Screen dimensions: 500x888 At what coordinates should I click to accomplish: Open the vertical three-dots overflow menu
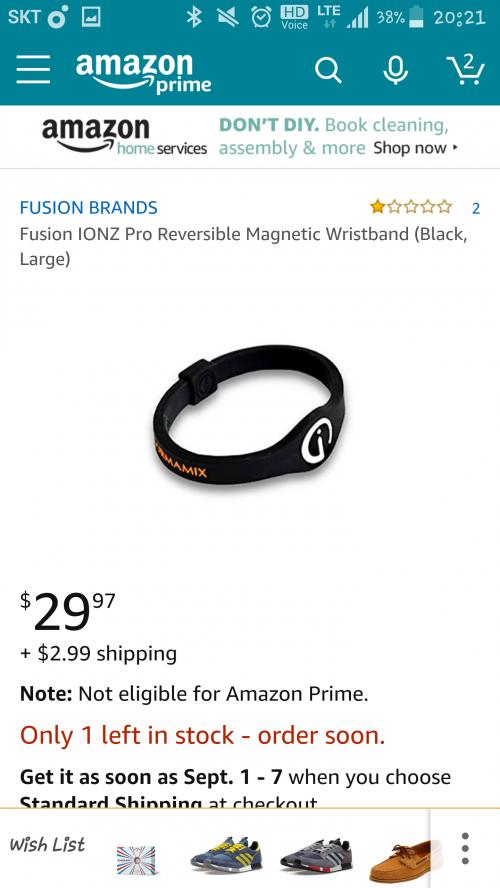point(465,848)
